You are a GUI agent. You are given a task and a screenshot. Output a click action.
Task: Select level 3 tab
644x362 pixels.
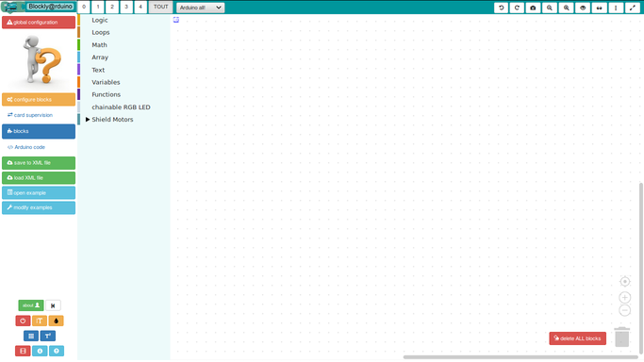tap(126, 7)
